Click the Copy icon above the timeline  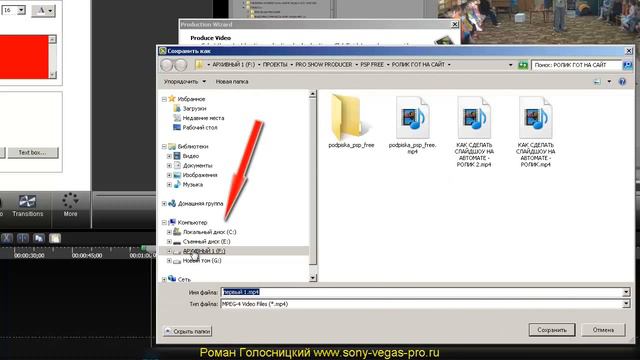point(39,238)
